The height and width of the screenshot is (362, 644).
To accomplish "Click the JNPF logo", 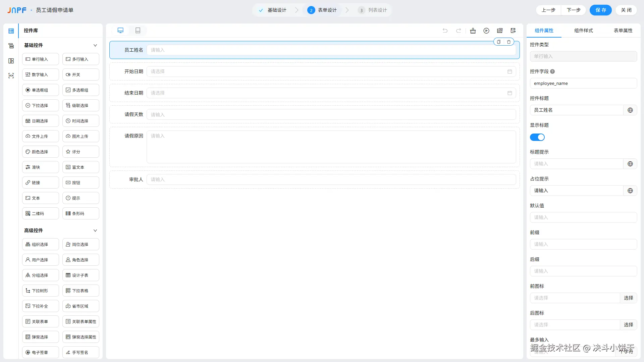I will click(17, 10).
